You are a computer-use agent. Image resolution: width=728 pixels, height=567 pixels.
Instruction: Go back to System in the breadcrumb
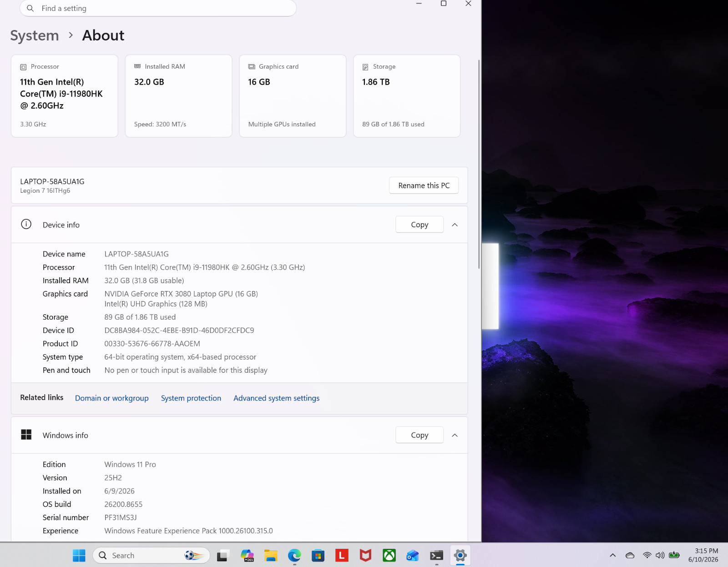click(x=35, y=35)
